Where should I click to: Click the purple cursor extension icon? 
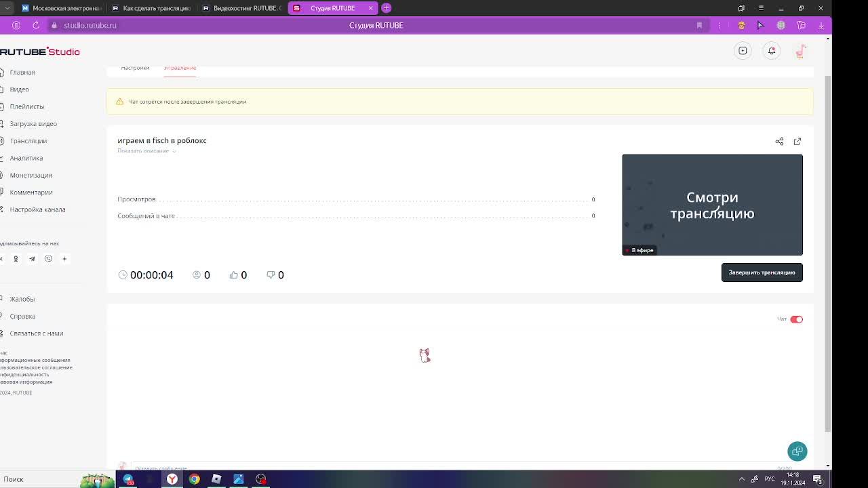[x=761, y=25]
